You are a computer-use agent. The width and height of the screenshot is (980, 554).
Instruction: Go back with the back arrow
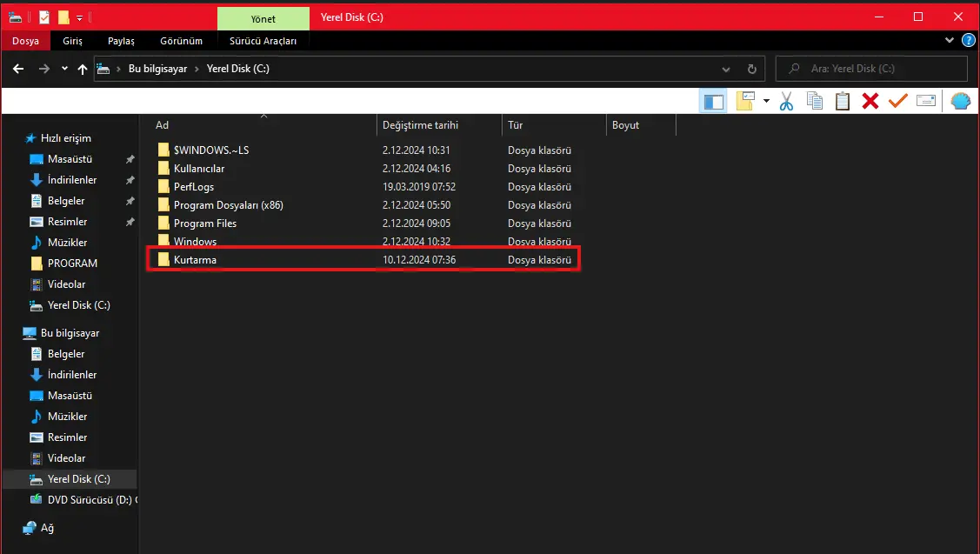[18, 69]
